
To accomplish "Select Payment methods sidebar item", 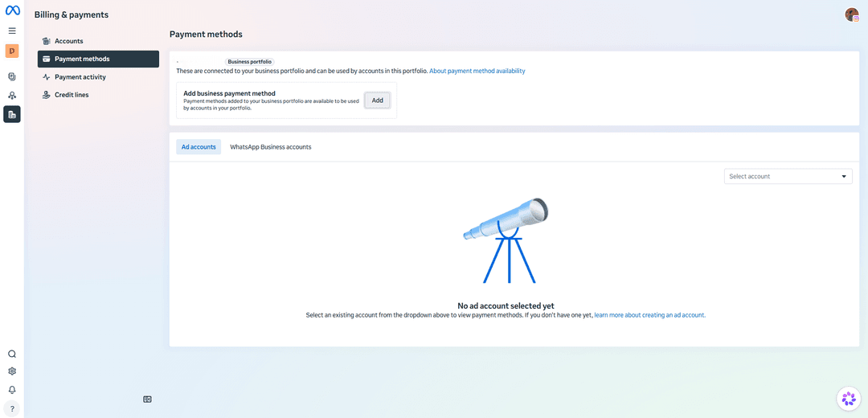I will [x=99, y=59].
